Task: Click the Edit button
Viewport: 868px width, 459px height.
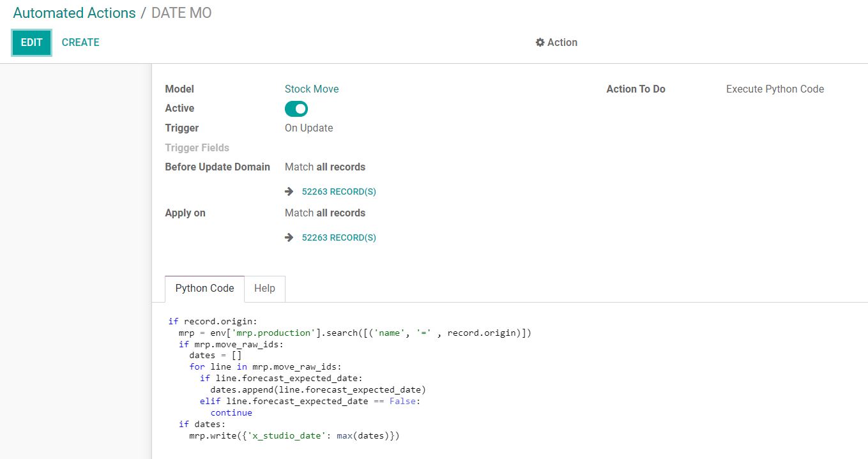Action: 31,43
